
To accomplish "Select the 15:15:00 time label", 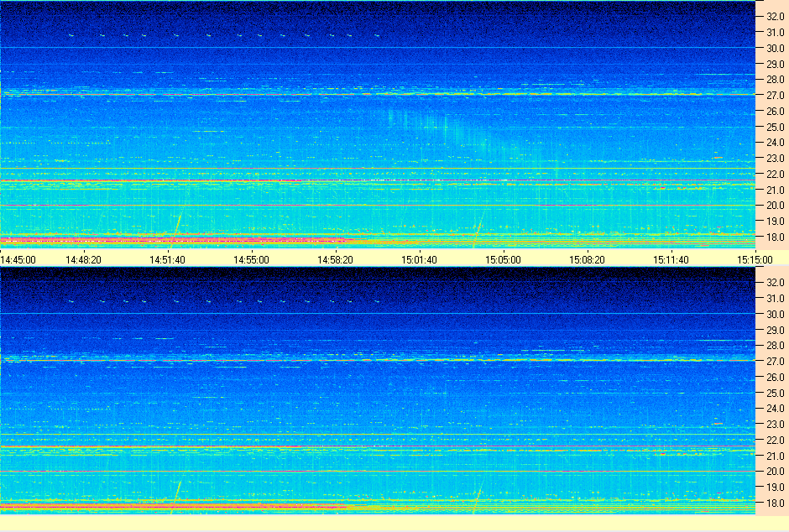I will [755, 260].
